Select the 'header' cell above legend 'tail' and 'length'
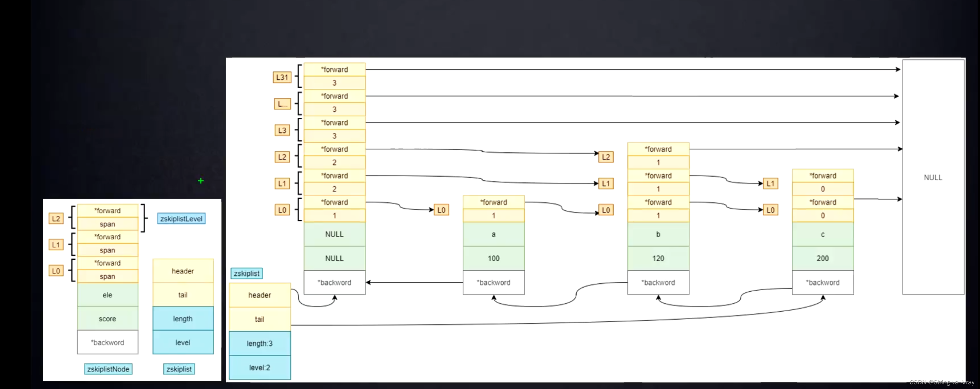This screenshot has height=389, width=980. pyautogui.click(x=183, y=271)
